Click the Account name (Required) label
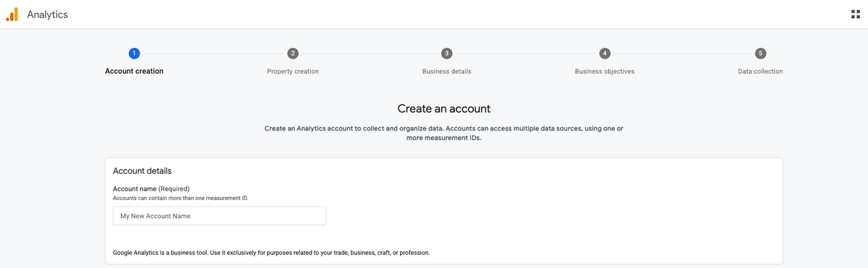Viewport: 868px width, 268px height. (x=151, y=189)
